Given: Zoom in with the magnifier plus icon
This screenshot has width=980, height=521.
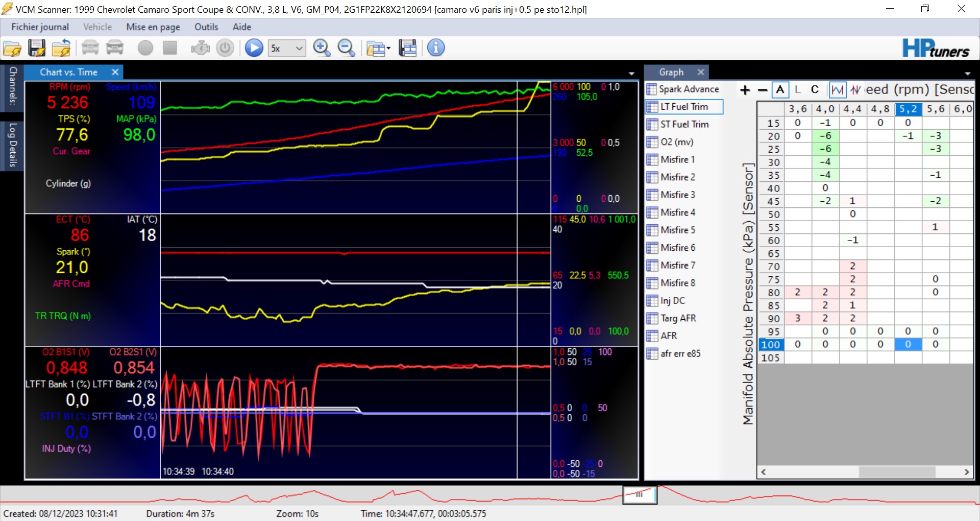Looking at the screenshot, I should coord(322,49).
